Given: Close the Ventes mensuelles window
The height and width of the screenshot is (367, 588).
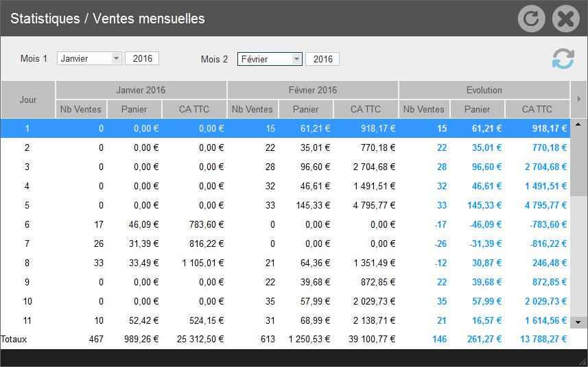Looking at the screenshot, I should [566, 19].
